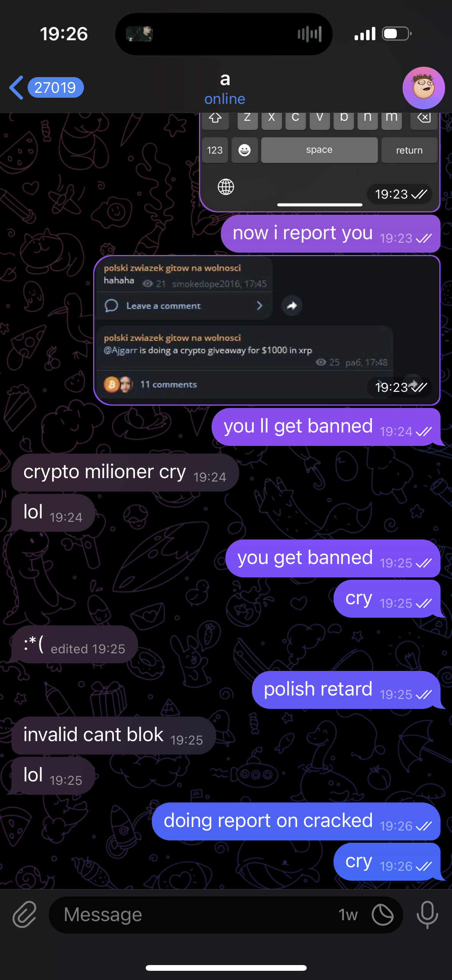Open the auto-delete timer icon
This screenshot has width=452, height=980.
(383, 915)
